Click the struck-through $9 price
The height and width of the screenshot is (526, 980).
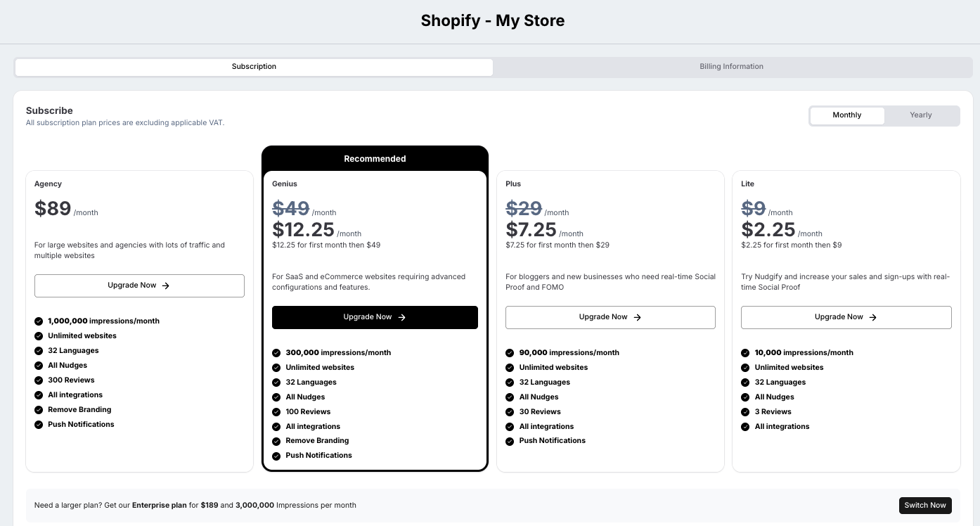754,208
